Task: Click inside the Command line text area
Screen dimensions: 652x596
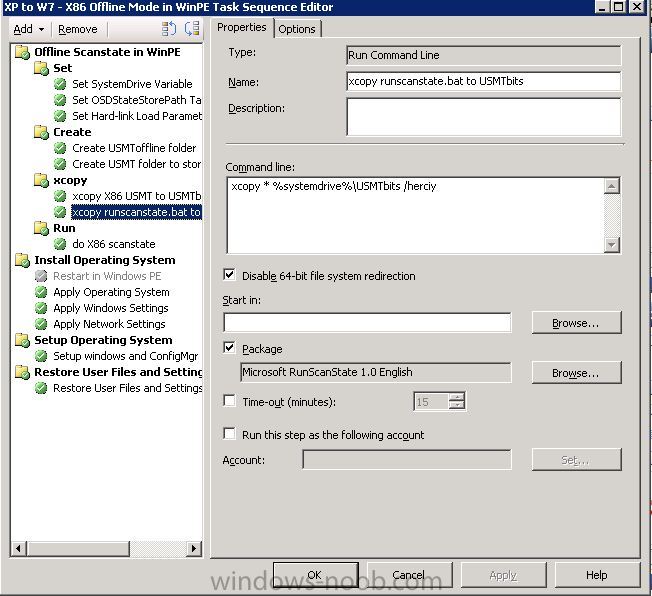Action: point(416,215)
